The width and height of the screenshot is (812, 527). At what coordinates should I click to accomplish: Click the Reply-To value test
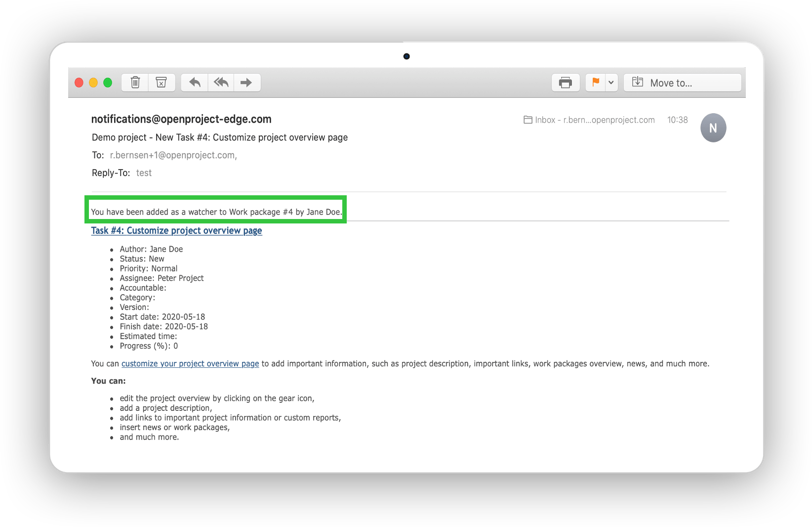click(144, 173)
